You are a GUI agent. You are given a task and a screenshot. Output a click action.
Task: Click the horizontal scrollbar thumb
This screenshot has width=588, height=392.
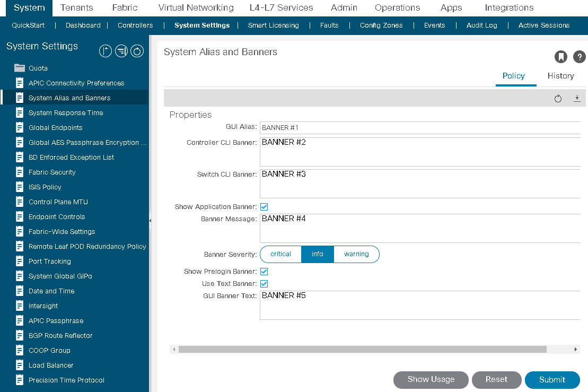pos(362,349)
